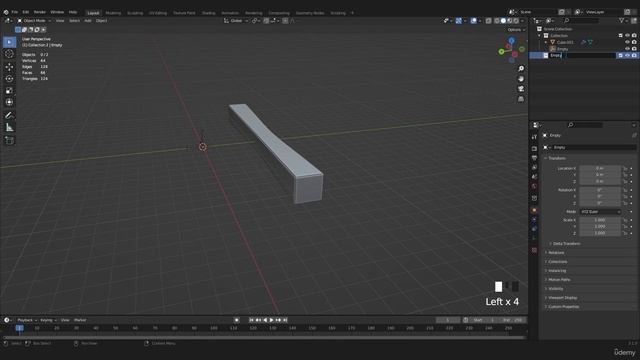Activate the Transform tool
Viewport: 640px width, 360px height.
(x=9, y=102)
